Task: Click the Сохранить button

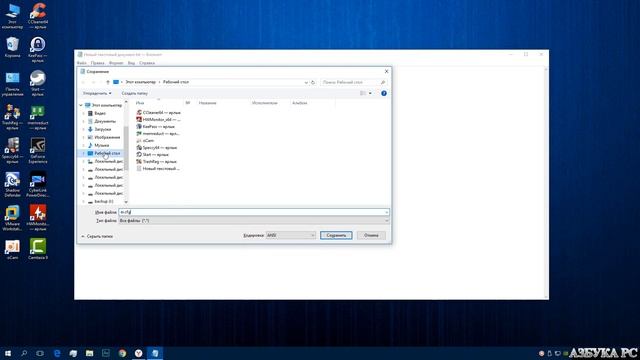Action: click(x=336, y=236)
